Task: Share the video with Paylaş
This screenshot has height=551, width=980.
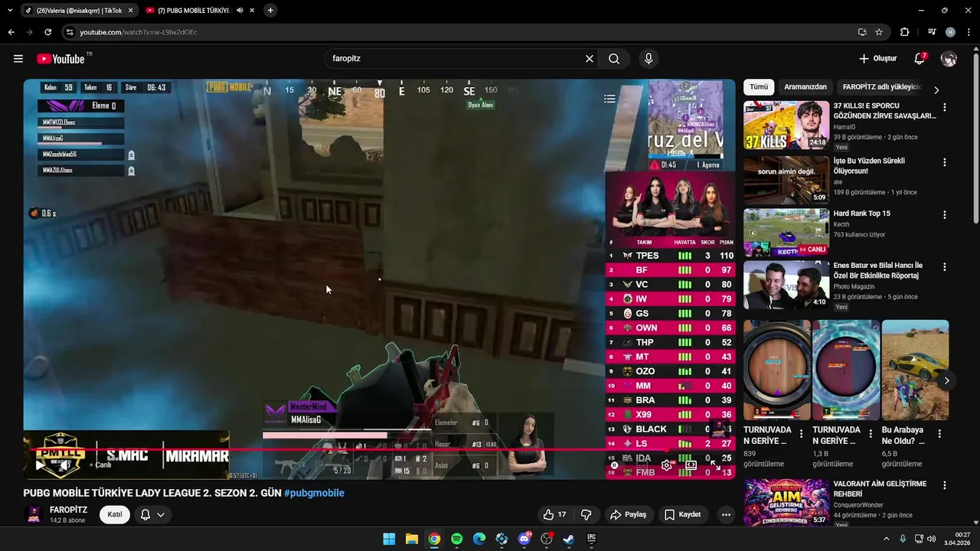Action: (x=628, y=514)
